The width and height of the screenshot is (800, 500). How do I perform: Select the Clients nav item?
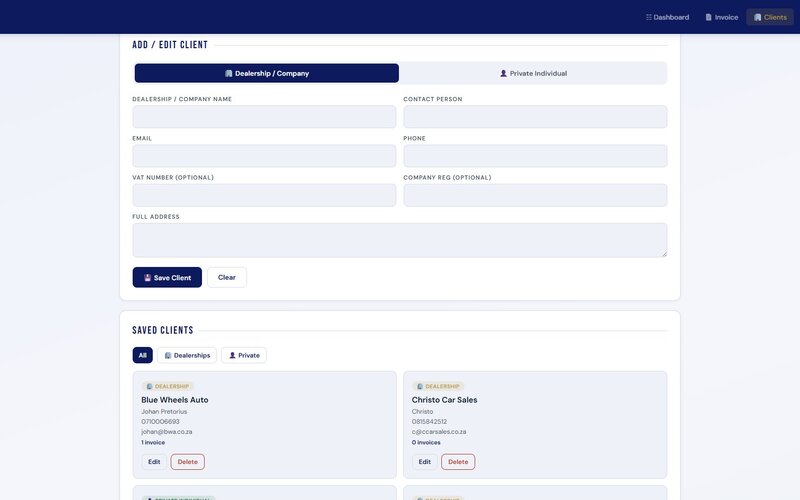pos(770,17)
